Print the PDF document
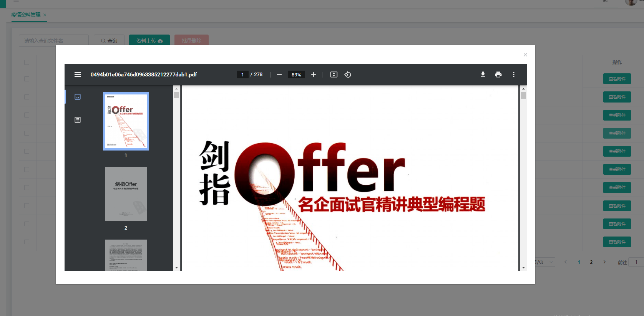This screenshot has height=316, width=644. click(x=498, y=74)
